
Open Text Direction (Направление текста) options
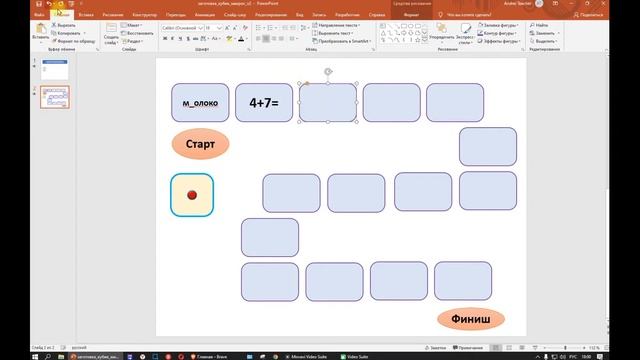point(336,25)
